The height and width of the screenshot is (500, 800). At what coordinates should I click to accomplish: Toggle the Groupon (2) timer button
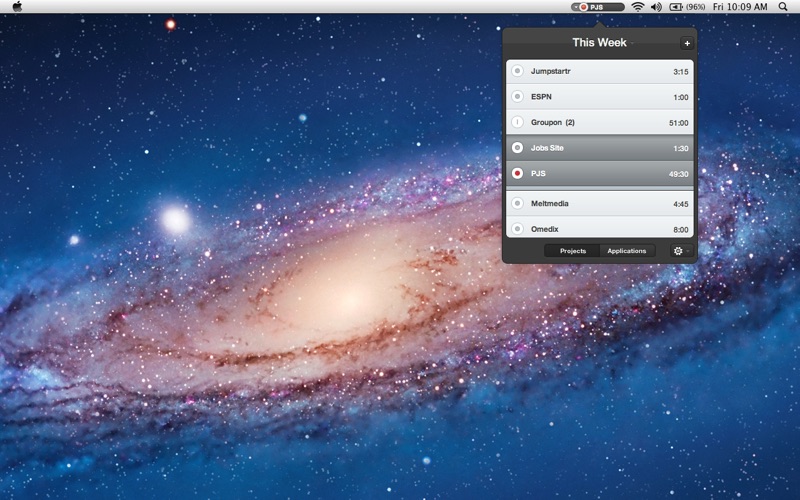pos(517,122)
